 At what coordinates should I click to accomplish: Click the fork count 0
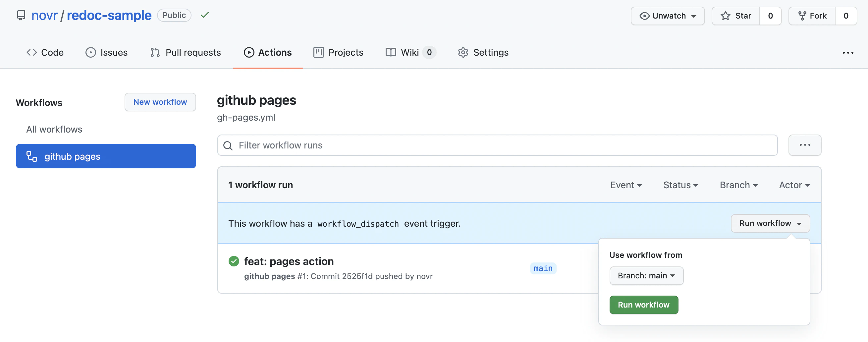(846, 16)
